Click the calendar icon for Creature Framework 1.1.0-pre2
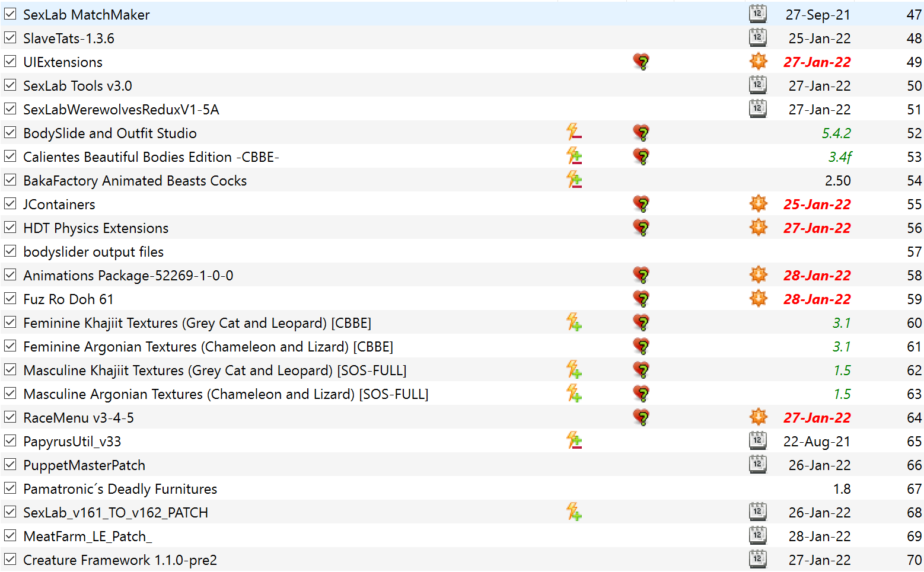The width and height of the screenshot is (924, 572). [x=758, y=559]
